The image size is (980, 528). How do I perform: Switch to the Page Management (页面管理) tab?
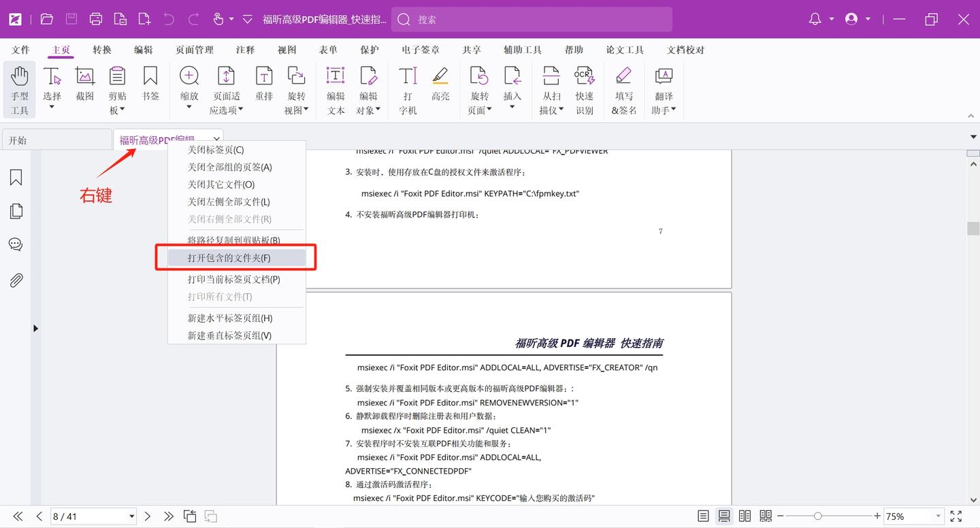pos(195,50)
